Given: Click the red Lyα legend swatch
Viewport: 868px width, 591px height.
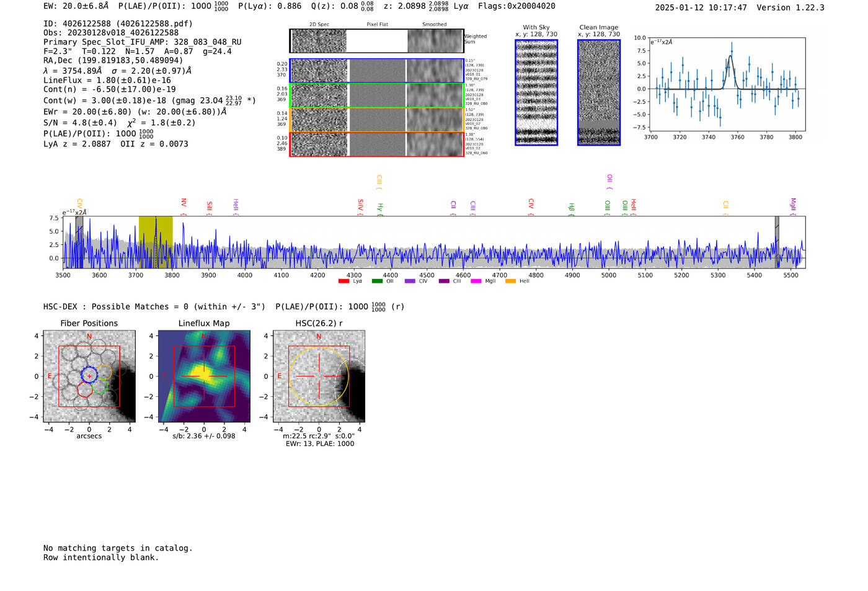Looking at the screenshot, I should 343,282.
